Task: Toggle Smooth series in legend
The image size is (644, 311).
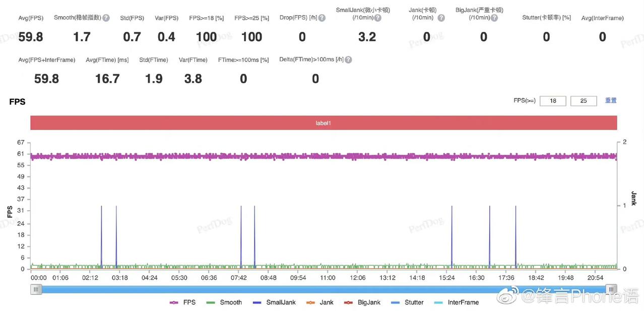Action: (x=224, y=302)
